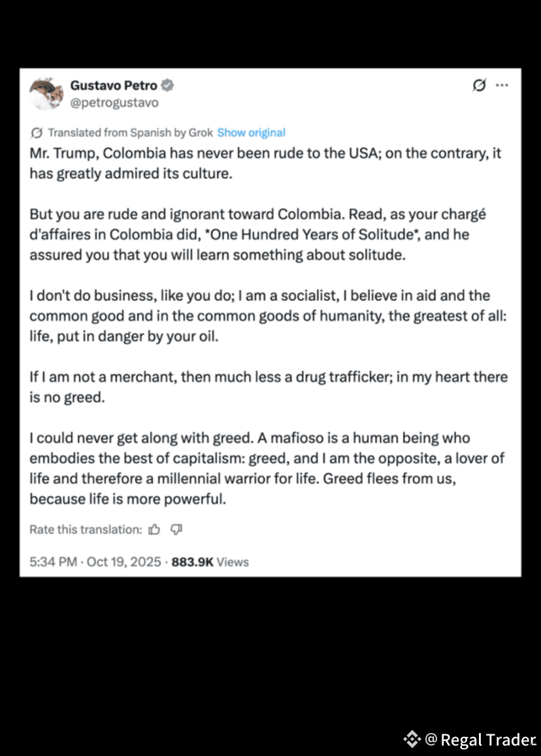This screenshot has width=541, height=756.
Task: Open the three-dot more options menu
Action: pos(502,86)
